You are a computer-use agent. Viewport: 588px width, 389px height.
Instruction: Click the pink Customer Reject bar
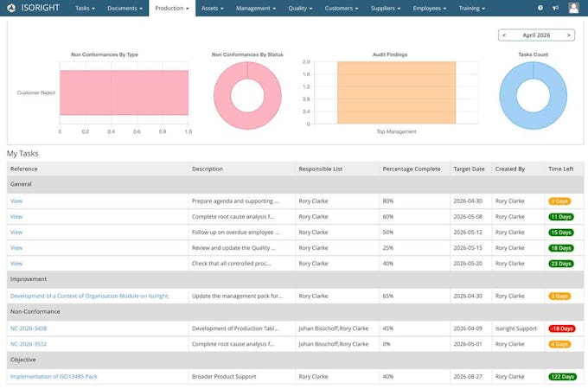tap(125, 92)
